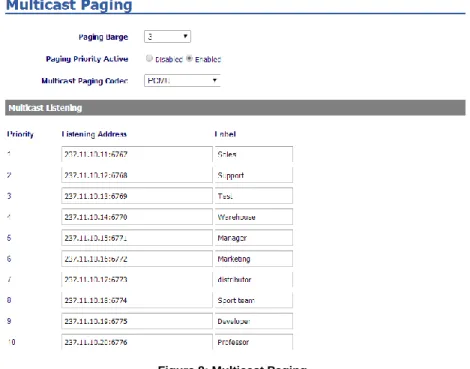Edit the distributor label field
The width and height of the screenshot is (470, 369).
pos(254,279)
